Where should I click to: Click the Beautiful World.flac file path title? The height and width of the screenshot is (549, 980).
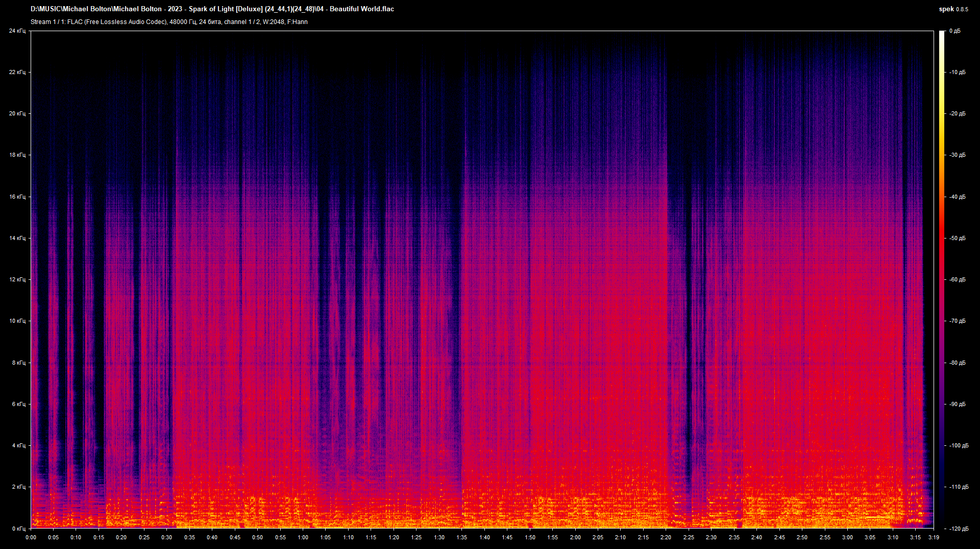(212, 9)
